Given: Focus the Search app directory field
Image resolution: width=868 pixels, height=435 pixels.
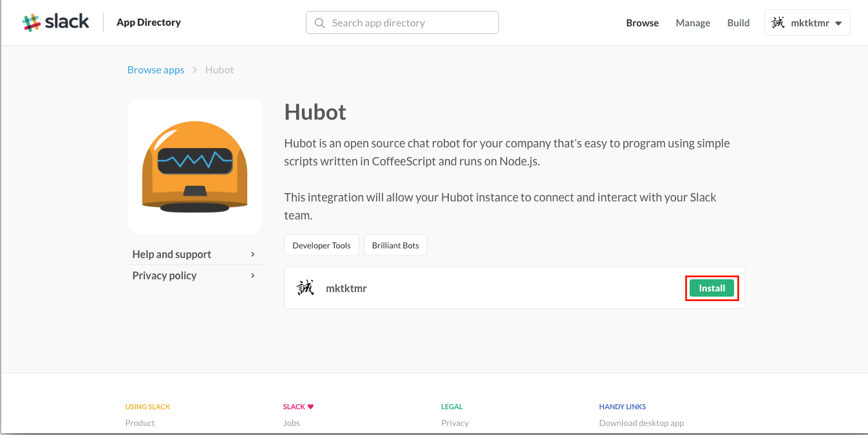Looking at the screenshot, I should 402,23.
